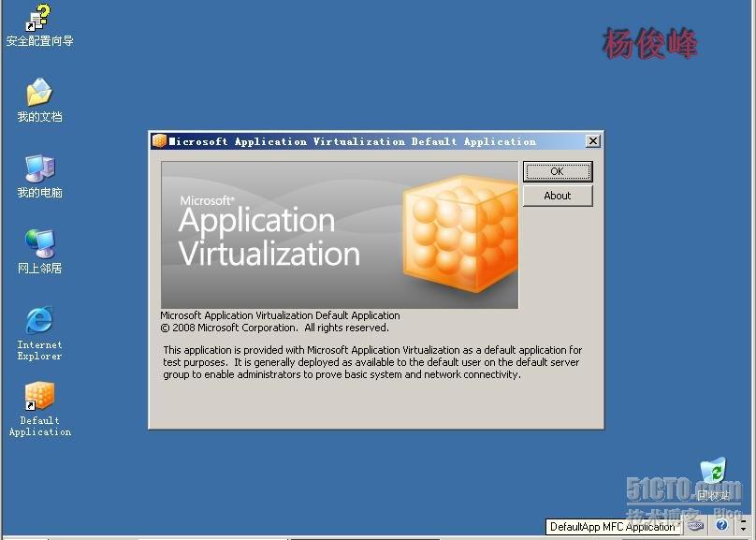
Task: Click the 'This application is provided' description paragraph
Action: point(372,362)
